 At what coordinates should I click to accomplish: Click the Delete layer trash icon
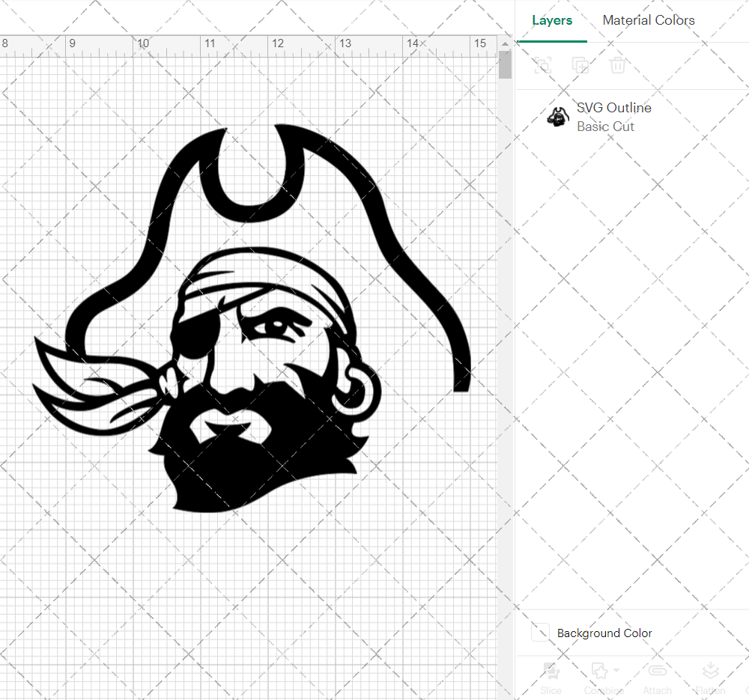[x=617, y=65]
